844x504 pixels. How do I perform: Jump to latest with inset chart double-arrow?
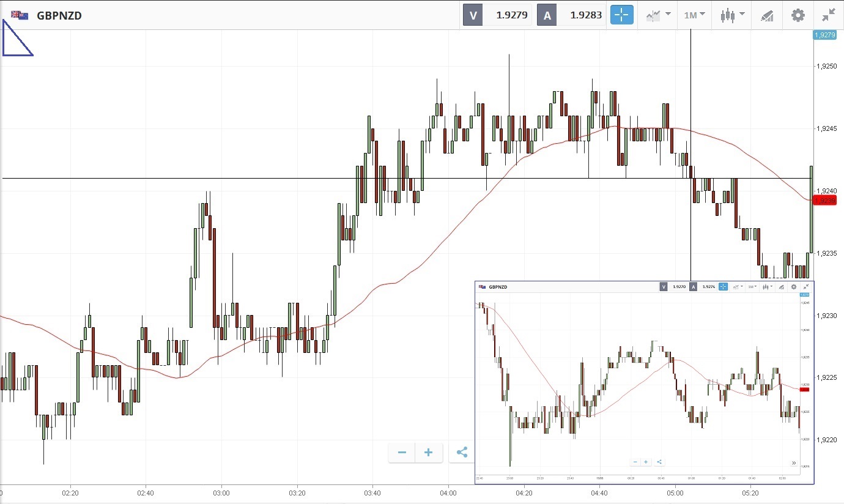pyautogui.click(x=794, y=463)
